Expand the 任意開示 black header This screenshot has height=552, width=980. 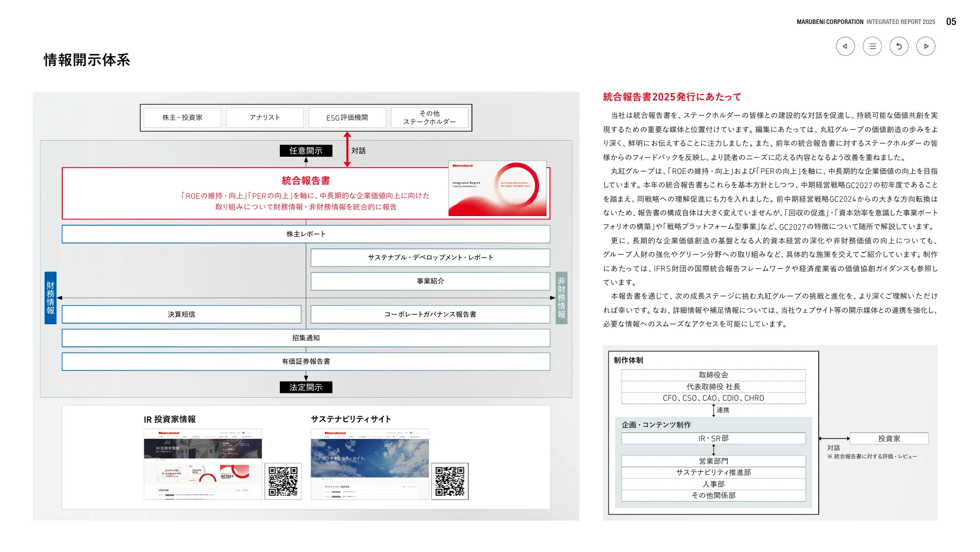click(306, 151)
